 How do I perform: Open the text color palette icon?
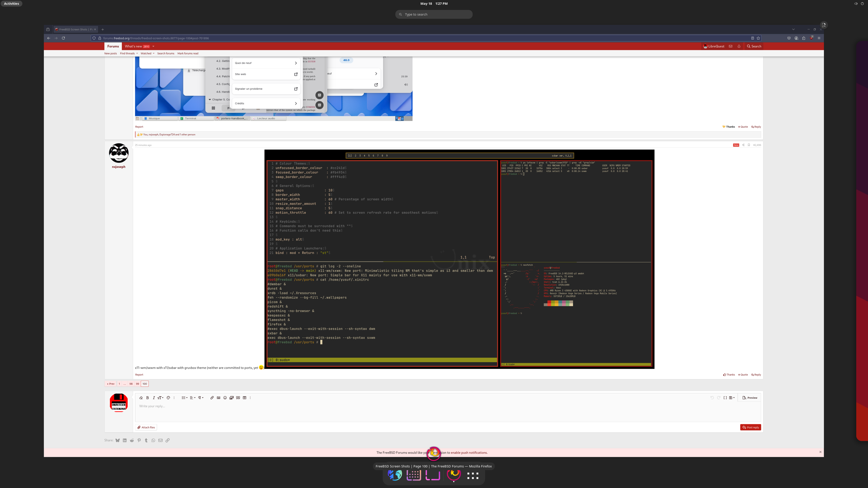(x=168, y=398)
